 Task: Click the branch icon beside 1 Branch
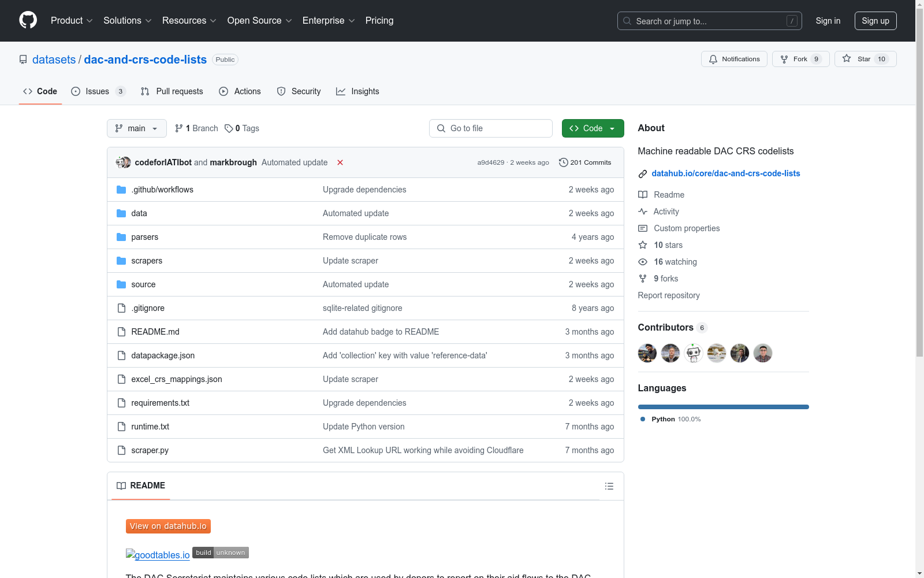[179, 128]
